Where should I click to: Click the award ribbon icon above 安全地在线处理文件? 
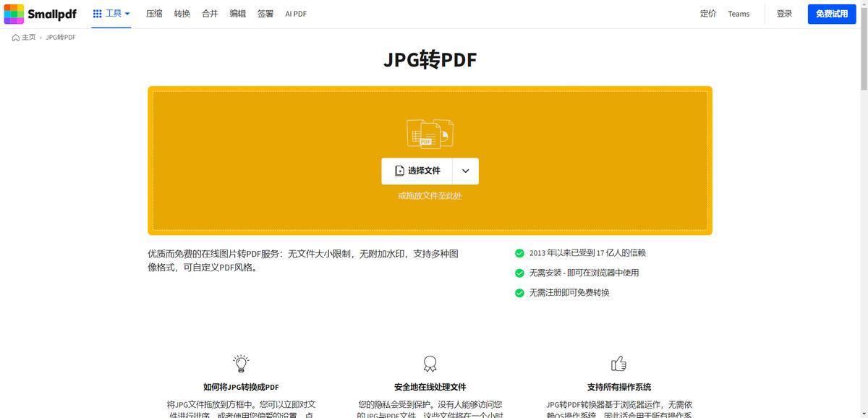tap(430, 363)
